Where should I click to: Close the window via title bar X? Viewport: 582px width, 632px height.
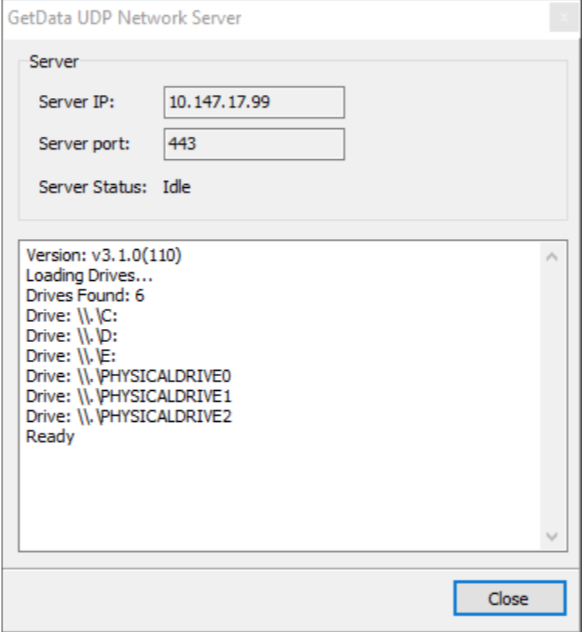[564, 18]
